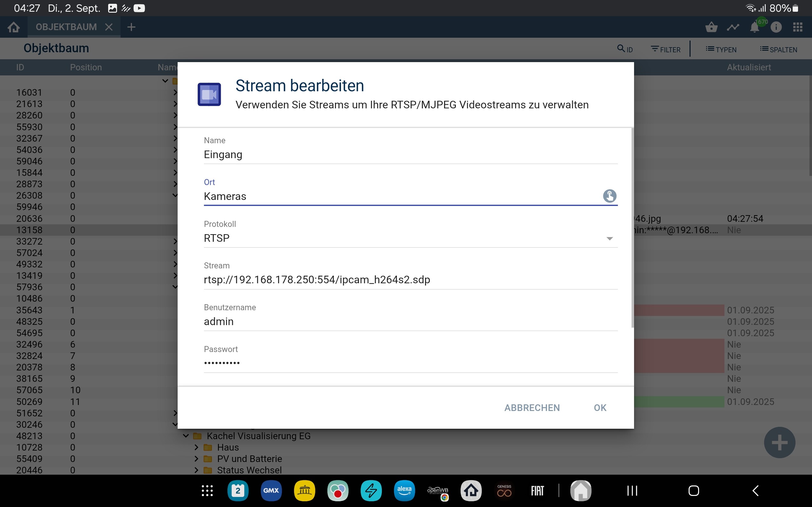This screenshot has height=507, width=812.
Task: Click the Stream URL input field
Action: pyautogui.click(x=410, y=280)
